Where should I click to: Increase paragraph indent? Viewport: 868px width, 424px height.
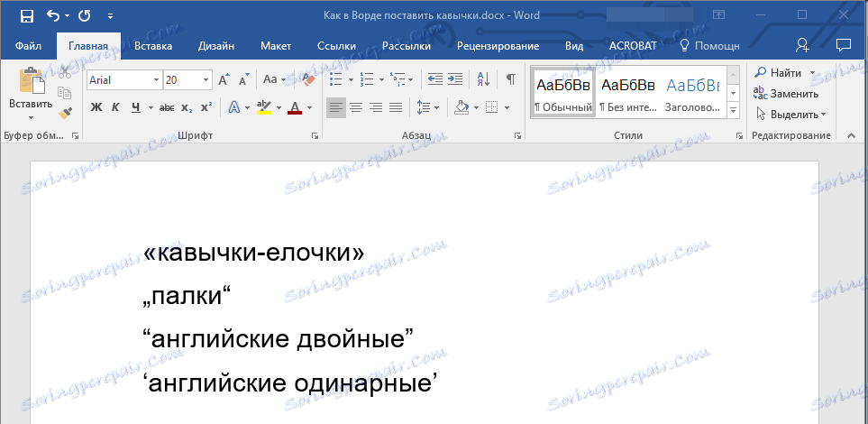pyautogui.click(x=455, y=79)
